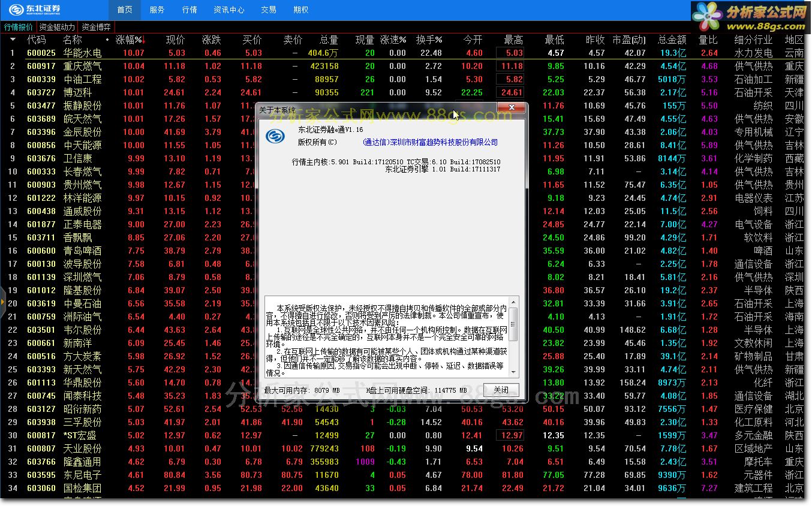The height and width of the screenshot is (506, 812).
Task: Sort by the 名称 column header
Action: click(x=73, y=40)
